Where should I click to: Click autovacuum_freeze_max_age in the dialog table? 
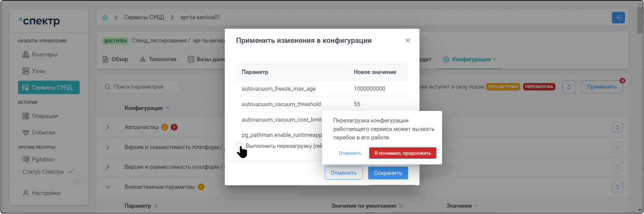[x=279, y=89]
